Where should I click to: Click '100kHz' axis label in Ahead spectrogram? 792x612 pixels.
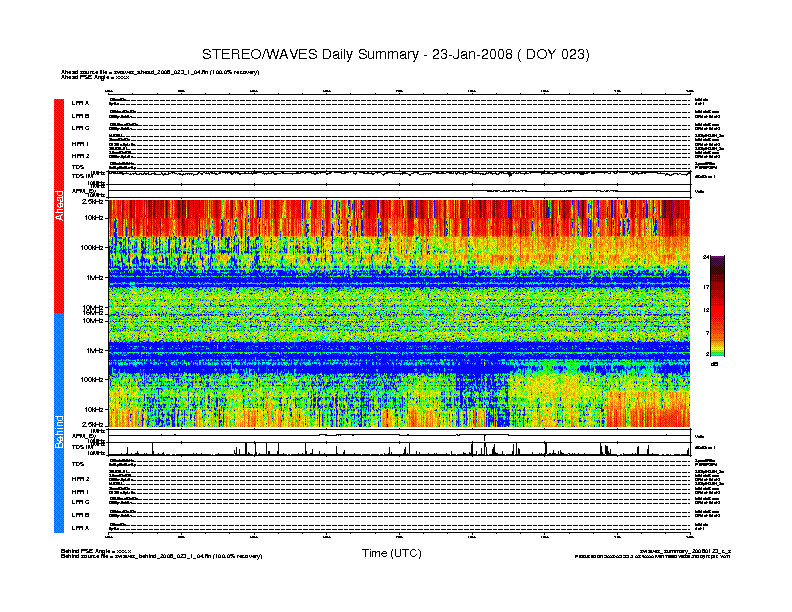click(92, 248)
